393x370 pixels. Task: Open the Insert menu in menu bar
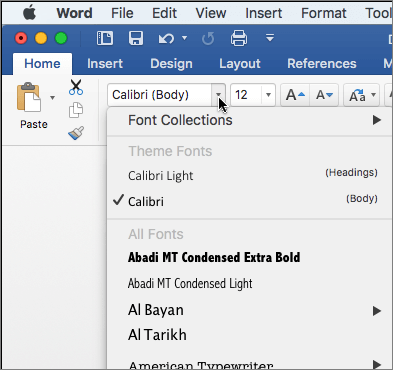(x=263, y=13)
